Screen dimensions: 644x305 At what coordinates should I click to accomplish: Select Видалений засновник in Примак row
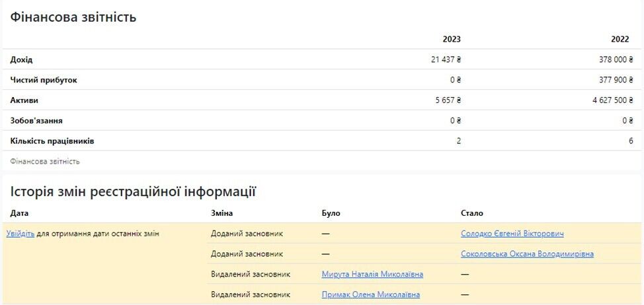pyautogui.click(x=251, y=294)
